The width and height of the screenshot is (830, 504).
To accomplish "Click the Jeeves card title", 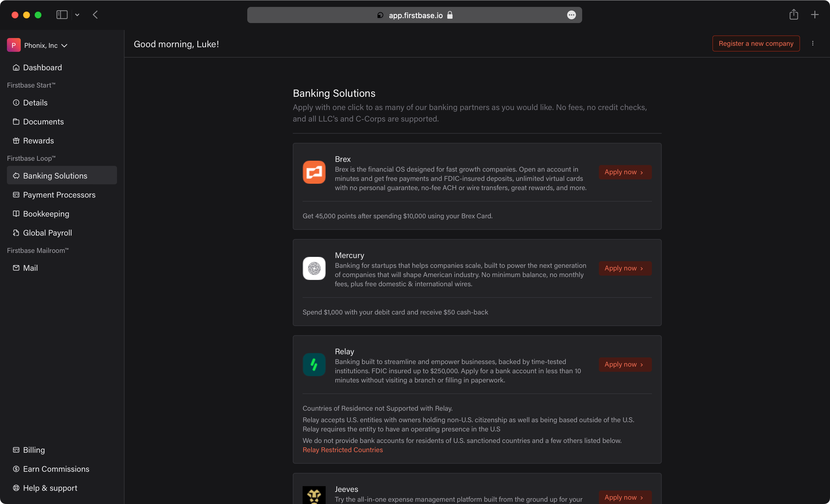I will pos(346,489).
